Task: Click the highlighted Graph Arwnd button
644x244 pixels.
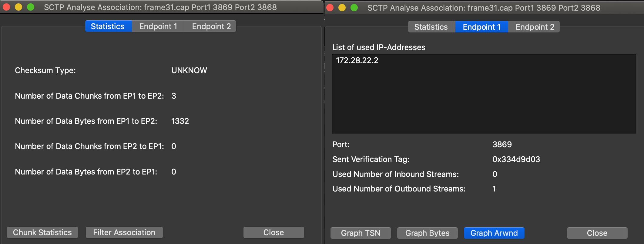Action: pyautogui.click(x=494, y=233)
